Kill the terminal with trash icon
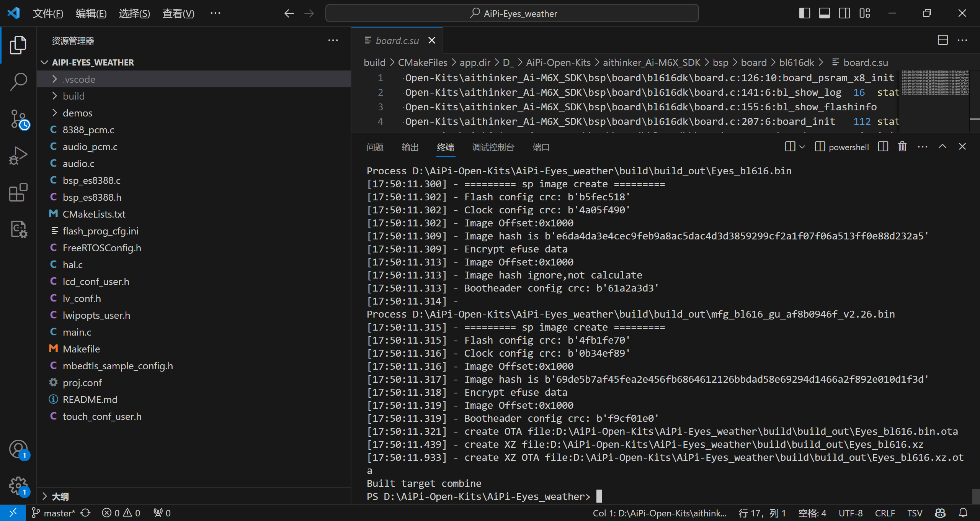980x521 pixels. (x=902, y=147)
